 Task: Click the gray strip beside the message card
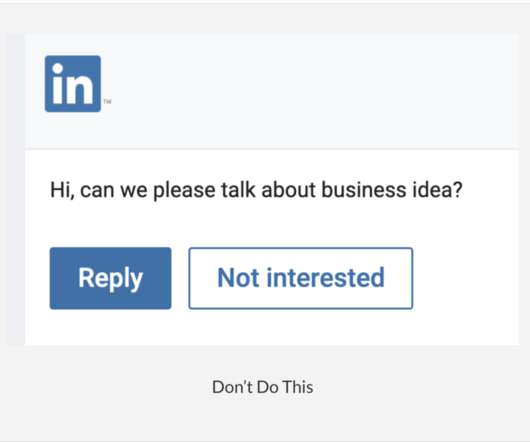[x=16, y=189]
